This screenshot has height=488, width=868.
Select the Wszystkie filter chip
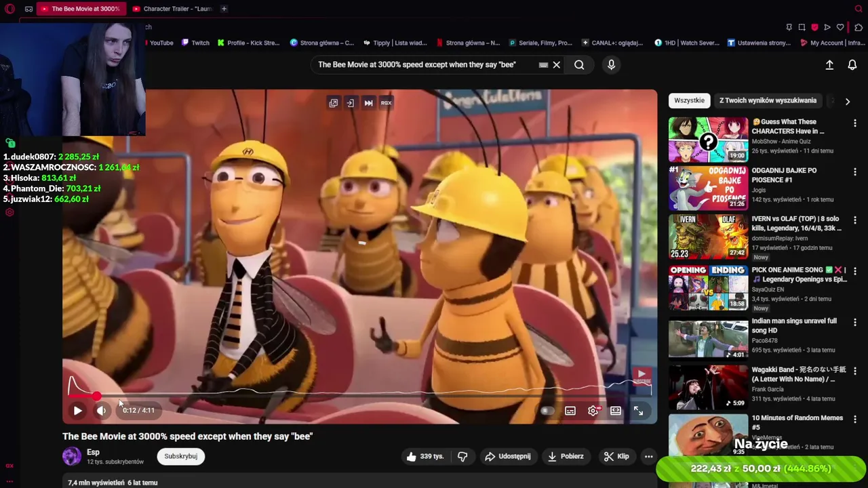[689, 100]
